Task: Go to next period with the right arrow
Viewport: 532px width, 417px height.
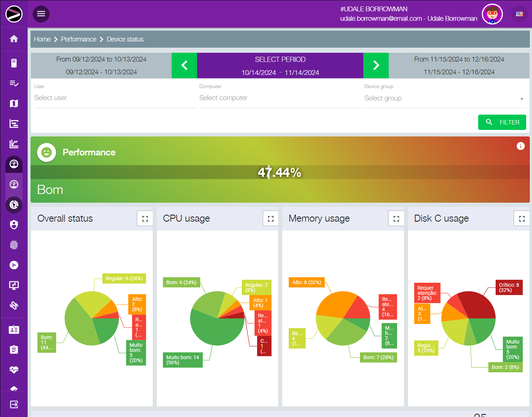Action: tap(376, 65)
